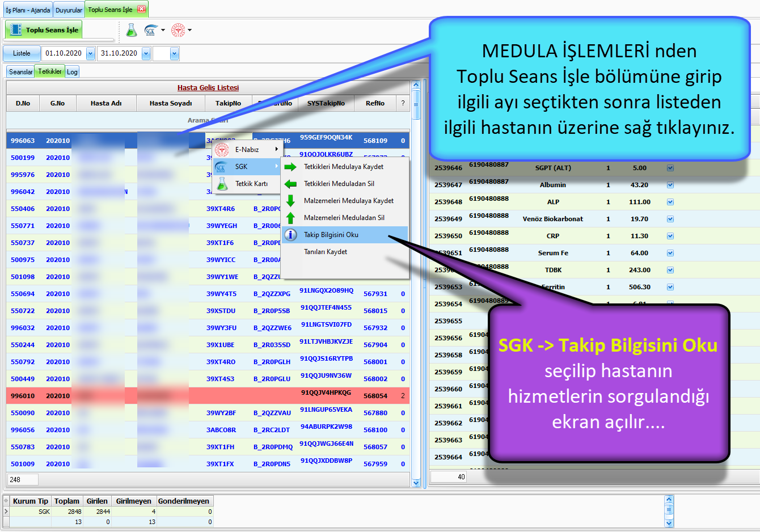Click the E-Nabız emblem icon in context menu

(222, 150)
